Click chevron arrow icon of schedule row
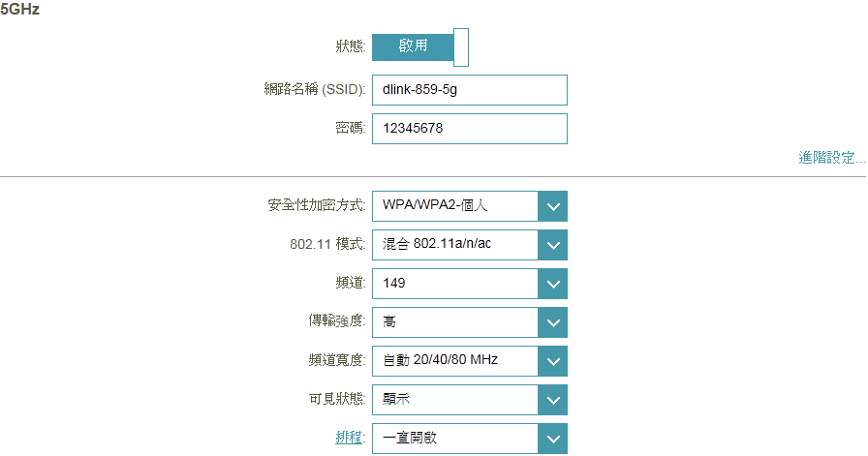The width and height of the screenshot is (868, 456). point(552,439)
